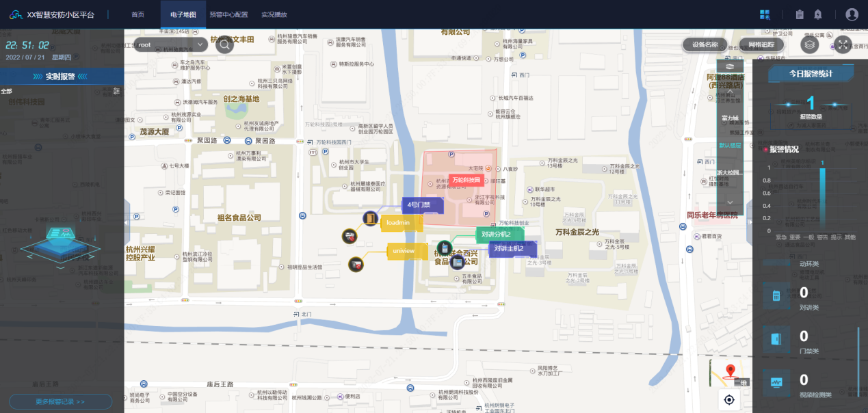Select the 默认楼层 floor entry
The width and height of the screenshot is (868, 413).
(x=730, y=146)
